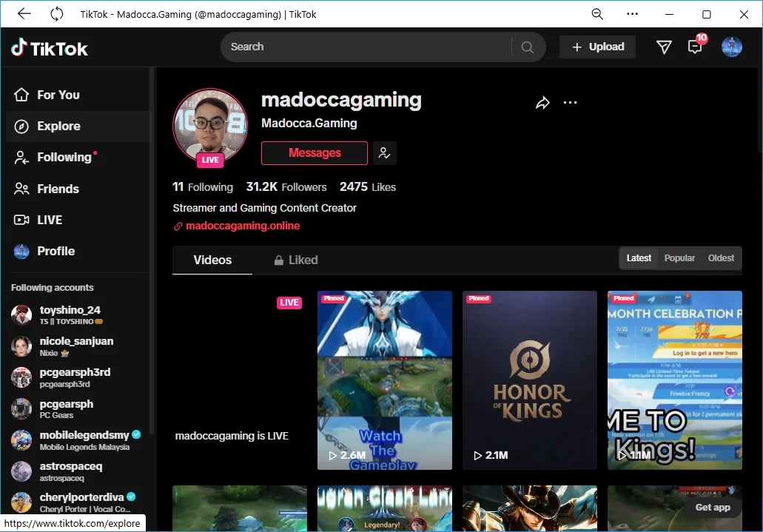
Task: Sort videos by Latest
Action: (639, 258)
